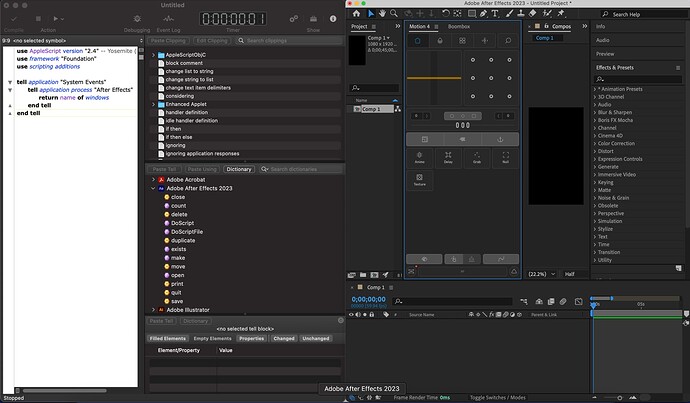Open the viewer magnification 22.2% dropdown

click(542, 274)
